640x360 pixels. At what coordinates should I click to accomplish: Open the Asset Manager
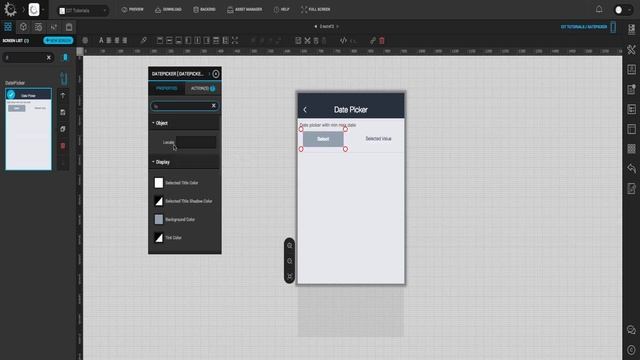point(244,9)
